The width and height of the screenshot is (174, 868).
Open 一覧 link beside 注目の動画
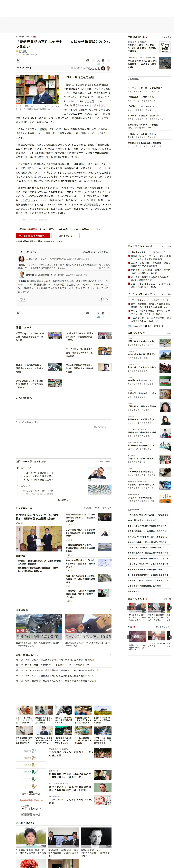coord(109,610)
